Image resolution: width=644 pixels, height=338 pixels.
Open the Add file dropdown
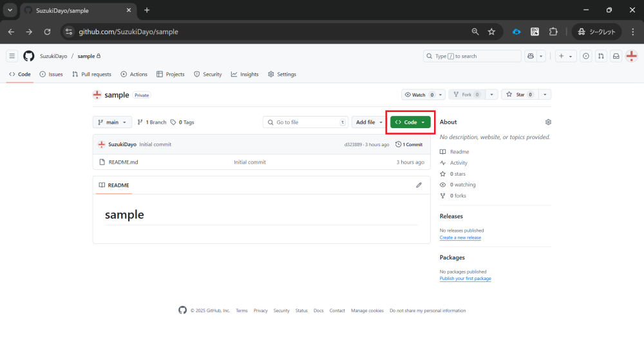tap(369, 122)
